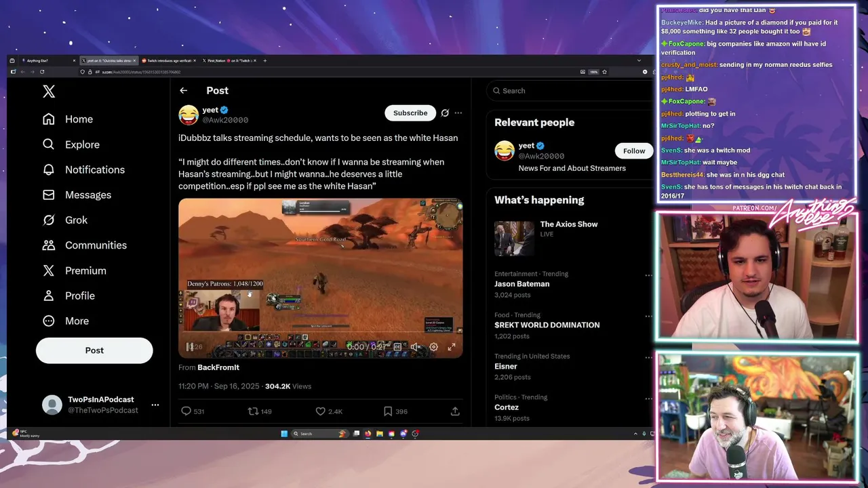Open the browser tab list dropdown

coord(638,60)
